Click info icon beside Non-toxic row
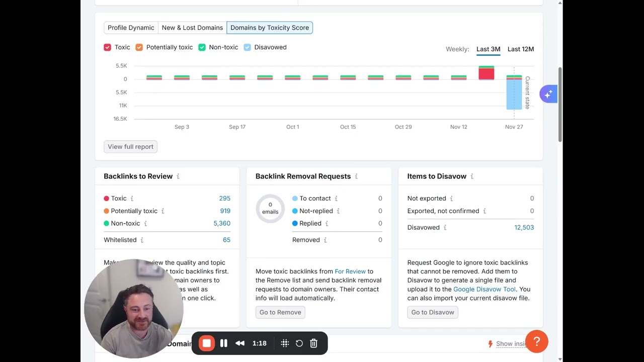 click(145, 224)
